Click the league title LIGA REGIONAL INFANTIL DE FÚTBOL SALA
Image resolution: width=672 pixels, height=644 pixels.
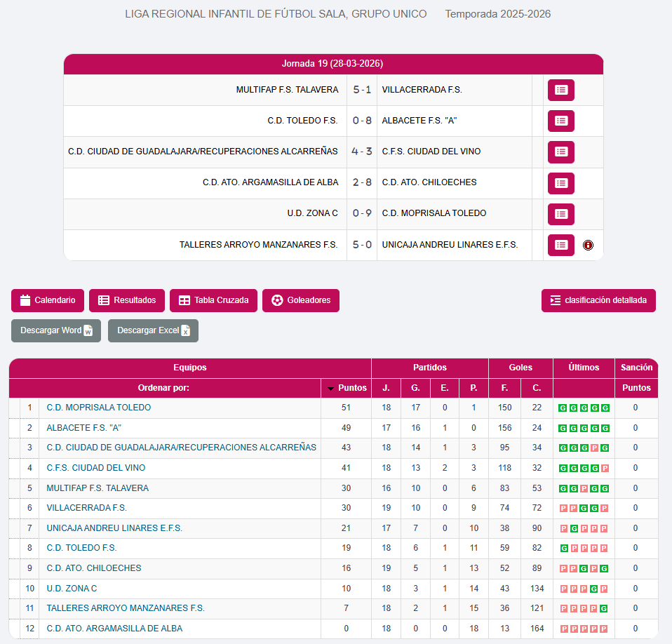[276, 14]
